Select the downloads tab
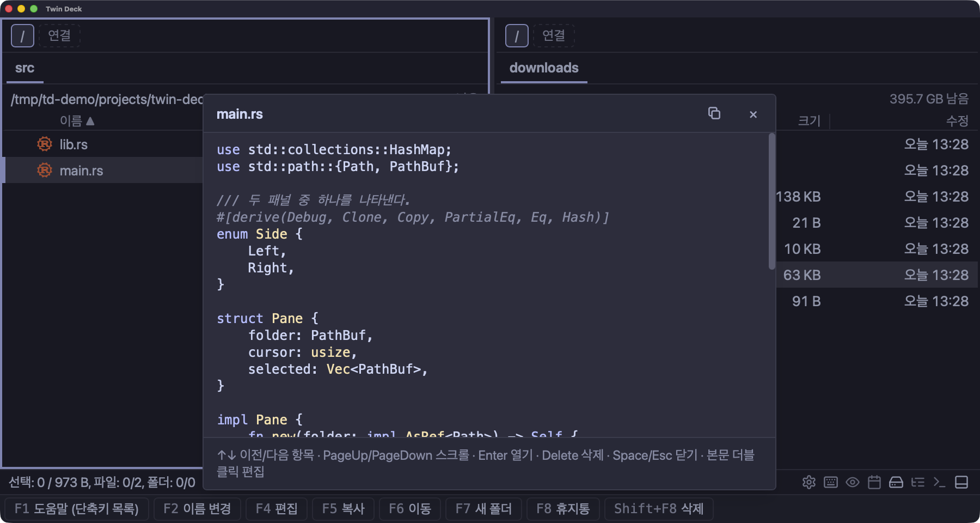This screenshot has height=523, width=980. click(544, 68)
